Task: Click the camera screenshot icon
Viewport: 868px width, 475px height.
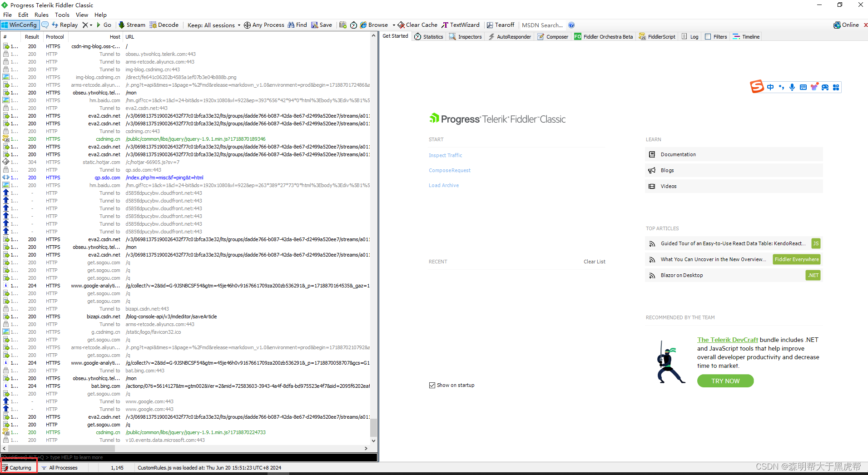Action: pyautogui.click(x=343, y=25)
